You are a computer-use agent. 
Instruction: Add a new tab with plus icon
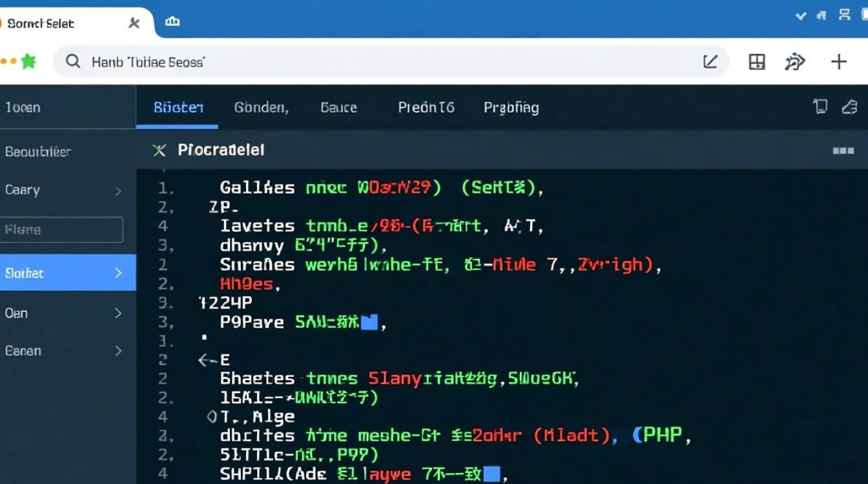pos(838,62)
